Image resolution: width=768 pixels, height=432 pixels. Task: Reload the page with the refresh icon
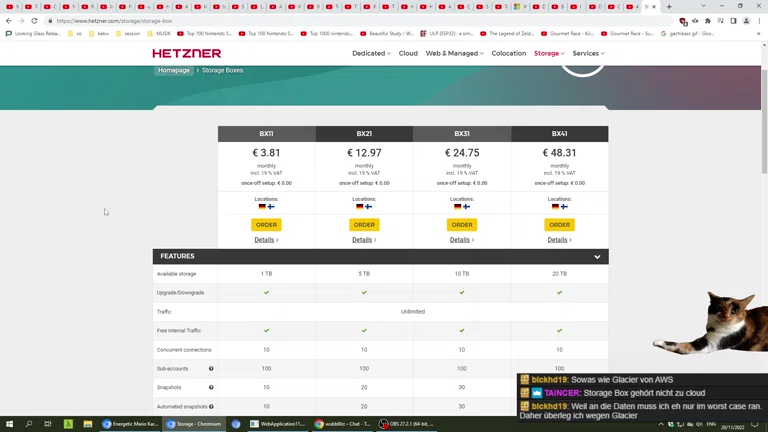(34, 21)
